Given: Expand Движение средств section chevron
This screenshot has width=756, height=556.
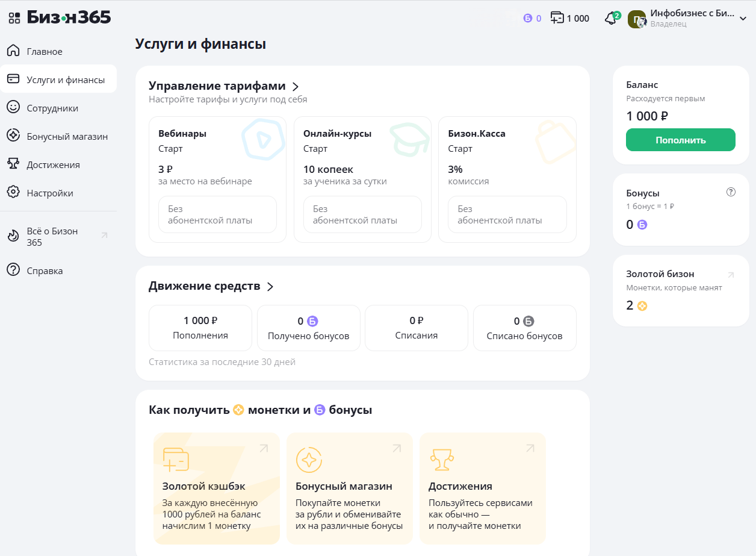Looking at the screenshot, I should point(270,287).
